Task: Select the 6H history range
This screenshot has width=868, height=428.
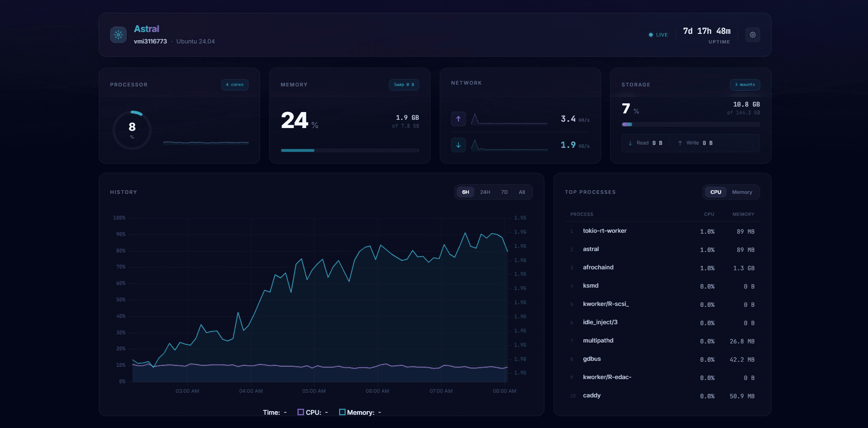Action: [x=465, y=192]
